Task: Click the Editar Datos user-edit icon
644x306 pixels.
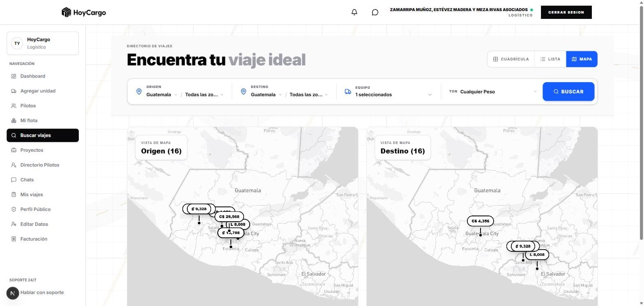Action: pyautogui.click(x=14, y=224)
